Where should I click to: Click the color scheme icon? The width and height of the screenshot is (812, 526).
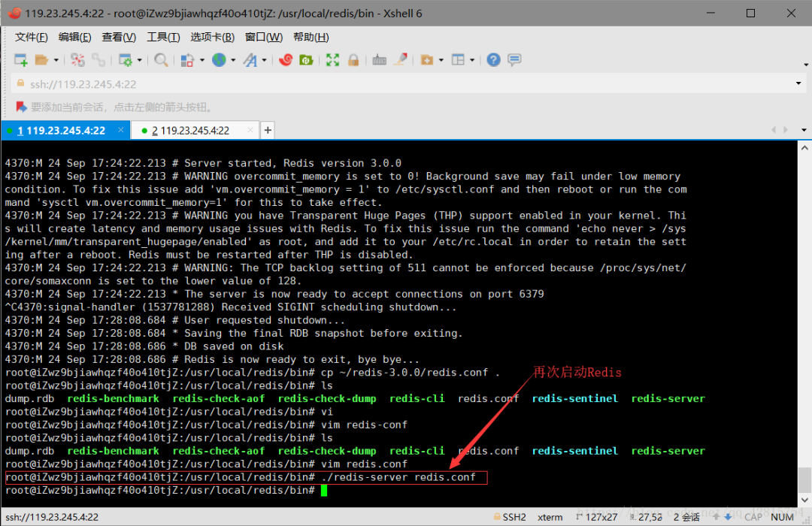coord(187,60)
